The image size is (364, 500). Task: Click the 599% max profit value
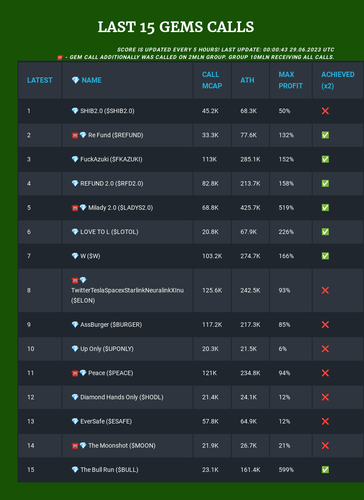click(286, 470)
